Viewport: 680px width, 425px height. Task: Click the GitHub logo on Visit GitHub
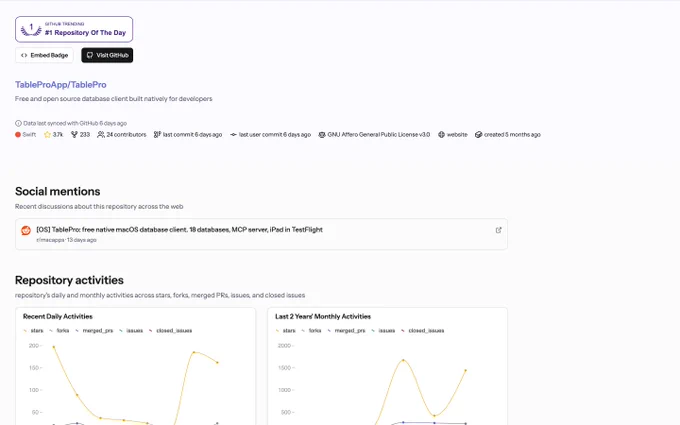90,55
